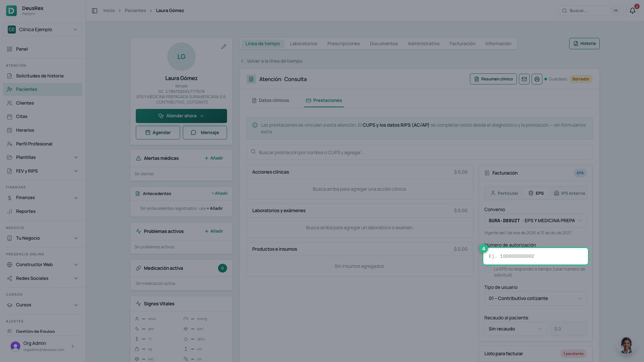Click the LG patient avatar
Viewport: 644px width, 362px height.
[181, 57]
